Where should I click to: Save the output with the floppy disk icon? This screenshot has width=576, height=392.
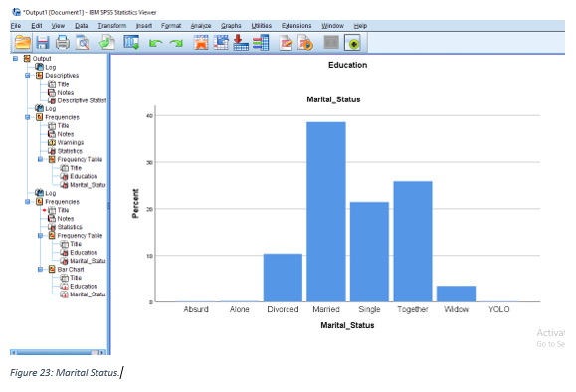43,43
